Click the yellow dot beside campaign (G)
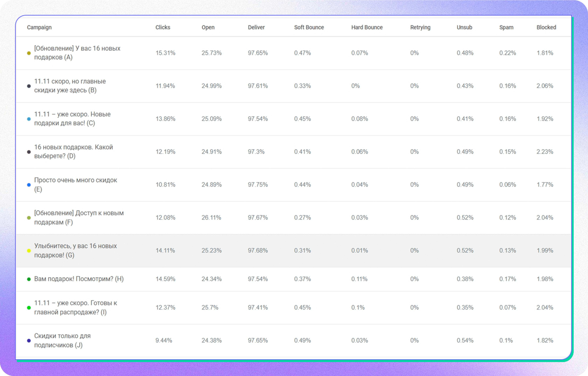 tap(29, 251)
